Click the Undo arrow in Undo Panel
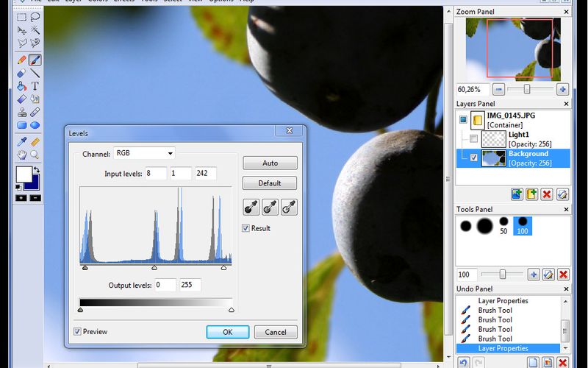The width and height of the screenshot is (588, 368). [x=464, y=363]
